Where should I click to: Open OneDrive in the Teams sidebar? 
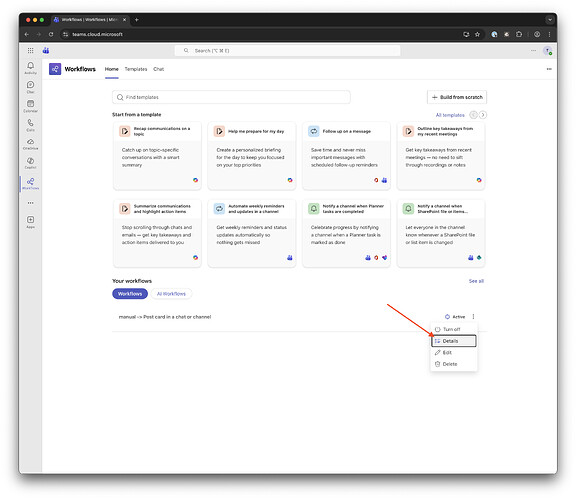click(x=30, y=144)
